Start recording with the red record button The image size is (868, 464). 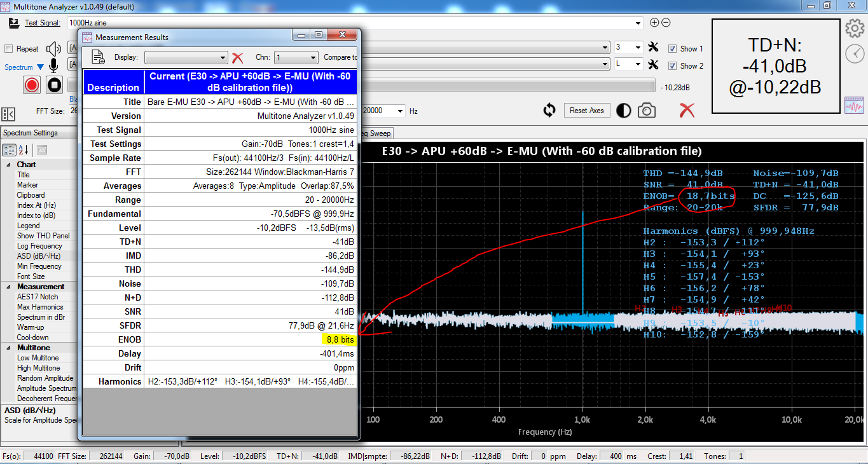tap(32, 85)
